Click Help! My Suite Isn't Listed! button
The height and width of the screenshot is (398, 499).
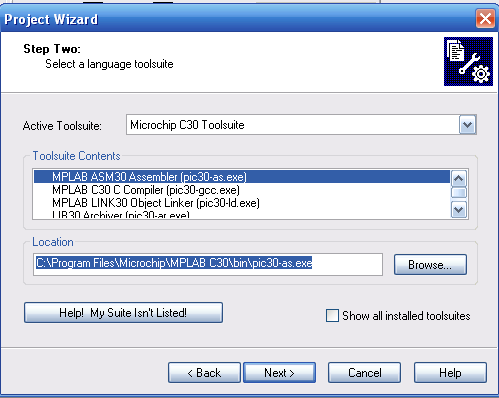[x=123, y=313]
